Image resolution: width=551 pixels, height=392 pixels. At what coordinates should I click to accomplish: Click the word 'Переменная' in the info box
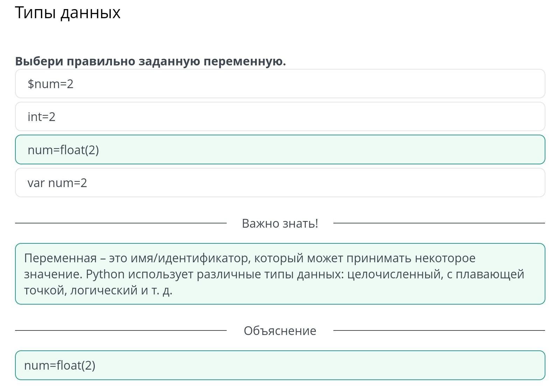click(60, 258)
